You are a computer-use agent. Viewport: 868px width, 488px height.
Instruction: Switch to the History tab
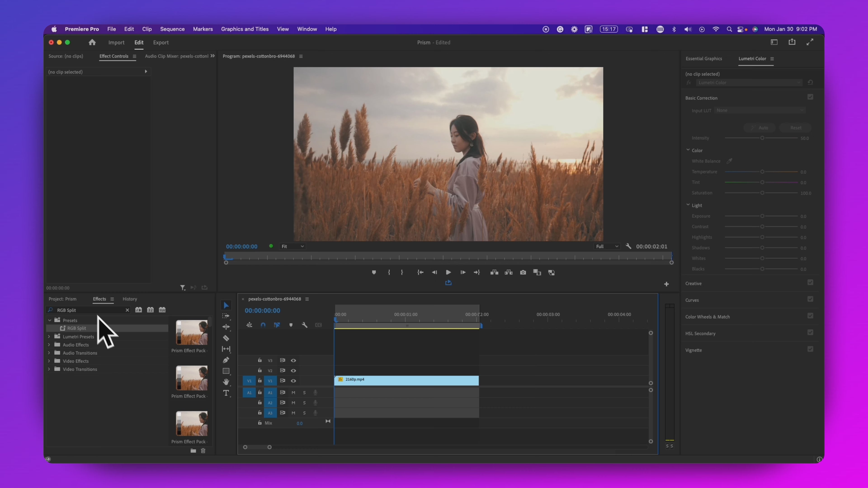pos(130,299)
